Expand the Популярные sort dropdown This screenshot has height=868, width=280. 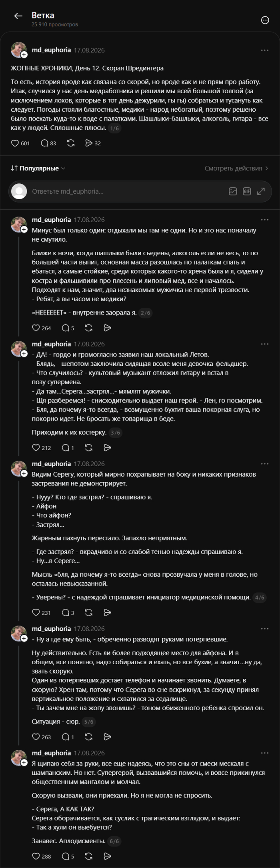pyautogui.click(x=38, y=168)
